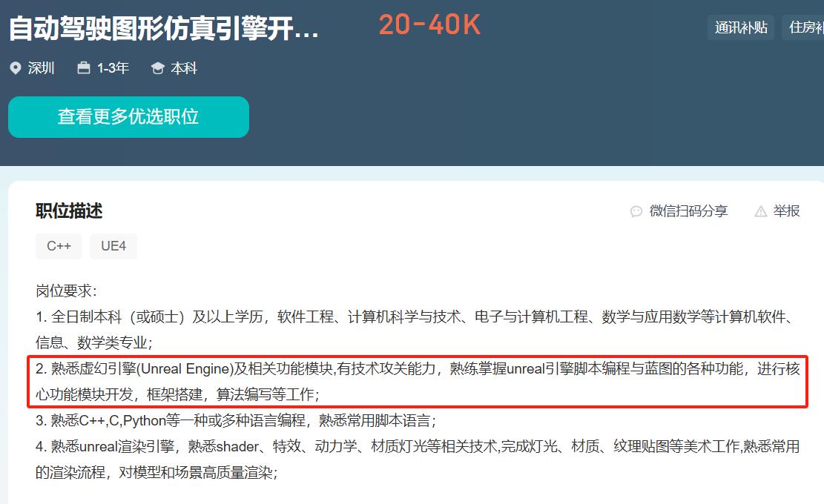Click the 1-3年 experience text
Screen dimensions: 824x504
click(x=113, y=68)
